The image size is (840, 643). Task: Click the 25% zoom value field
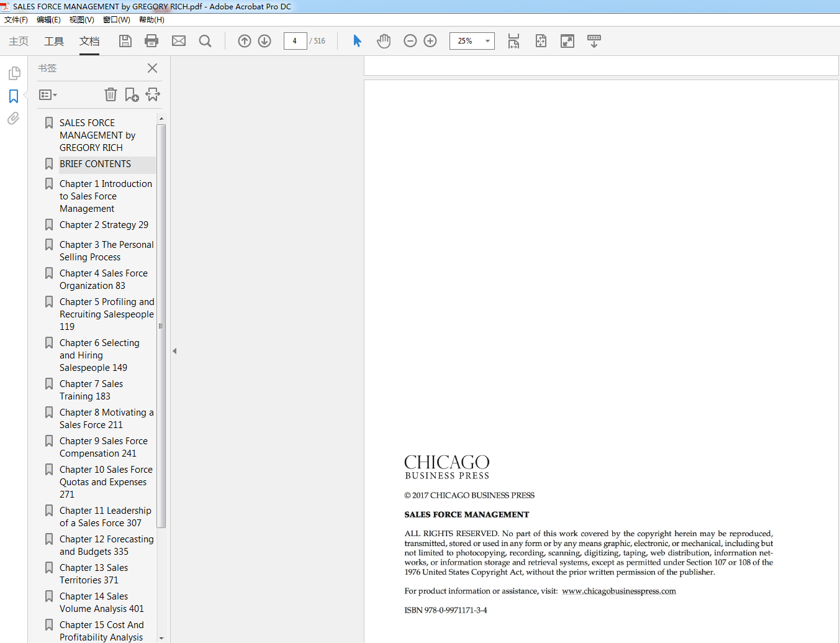[466, 41]
